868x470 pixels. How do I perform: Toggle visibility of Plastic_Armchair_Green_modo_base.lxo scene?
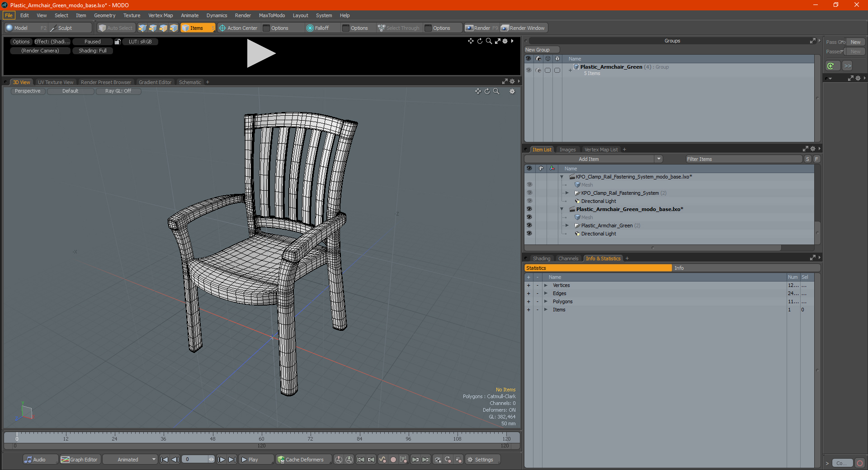coord(529,209)
